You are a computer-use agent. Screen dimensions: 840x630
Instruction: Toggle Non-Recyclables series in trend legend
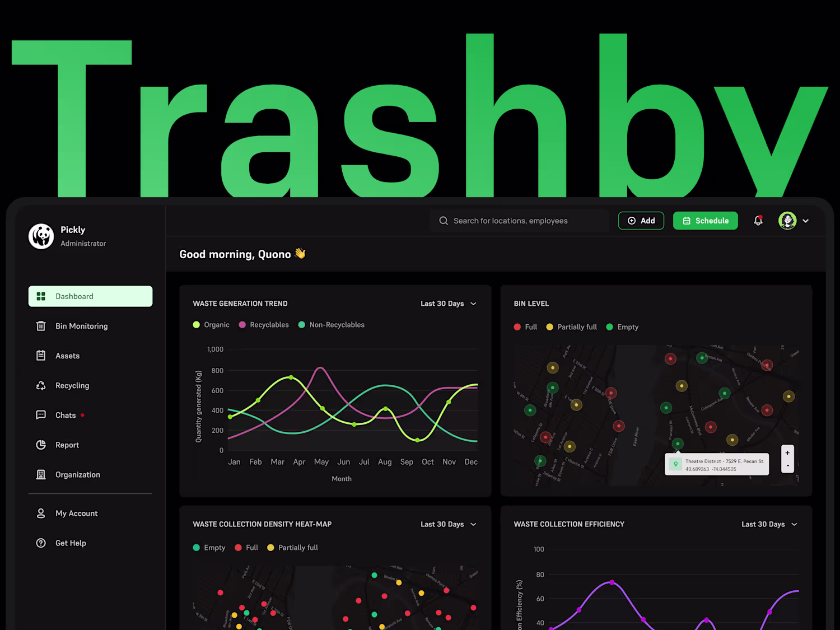(332, 325)
